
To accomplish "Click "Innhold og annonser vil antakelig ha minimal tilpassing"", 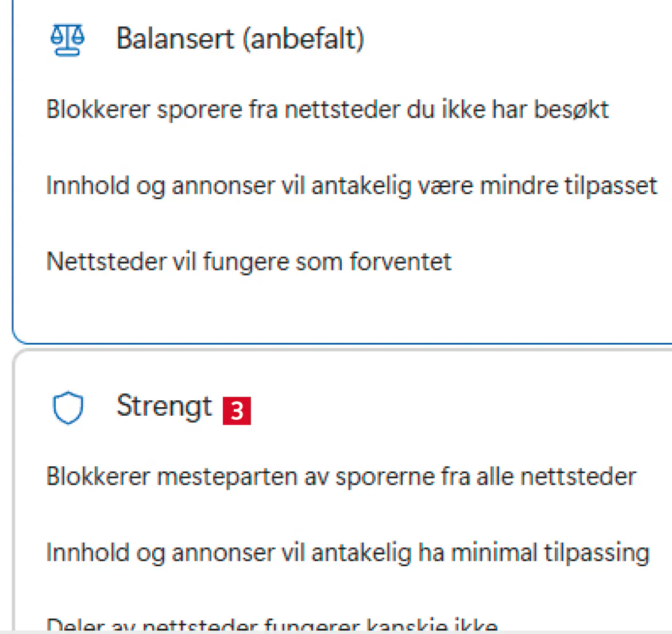I will tap(347, 552).
